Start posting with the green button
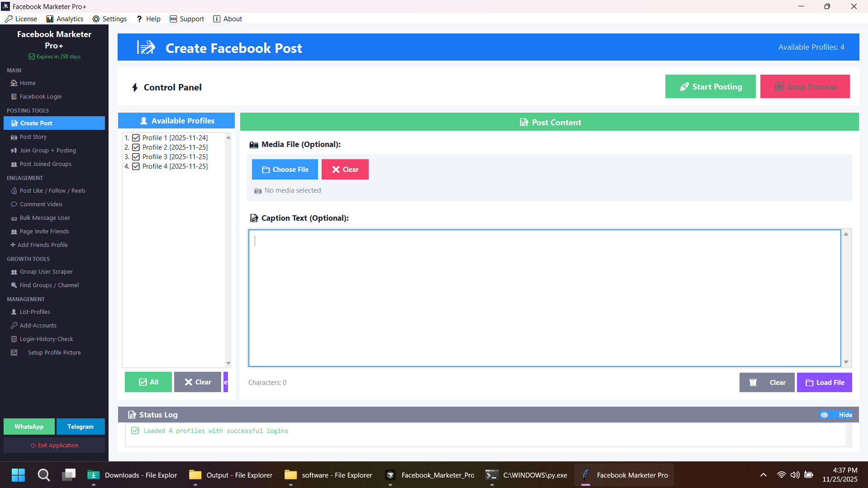868x488 pixels. pos(710,86)
